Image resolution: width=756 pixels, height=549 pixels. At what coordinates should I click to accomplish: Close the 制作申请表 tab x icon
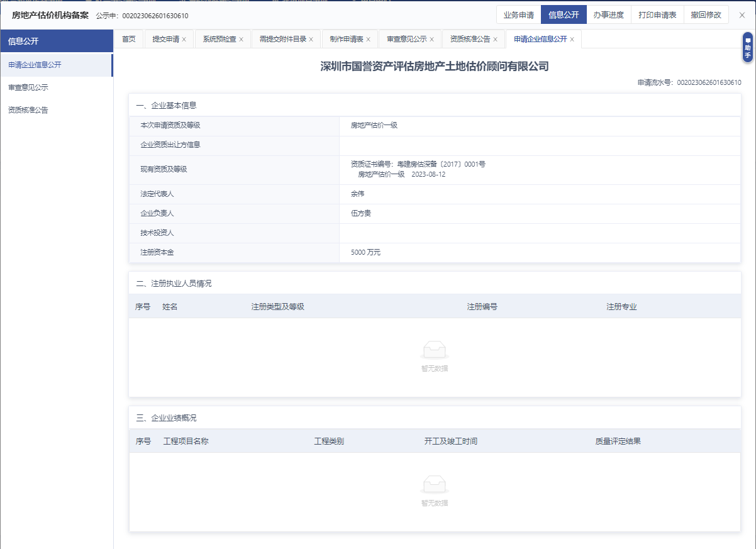point(368,40)
